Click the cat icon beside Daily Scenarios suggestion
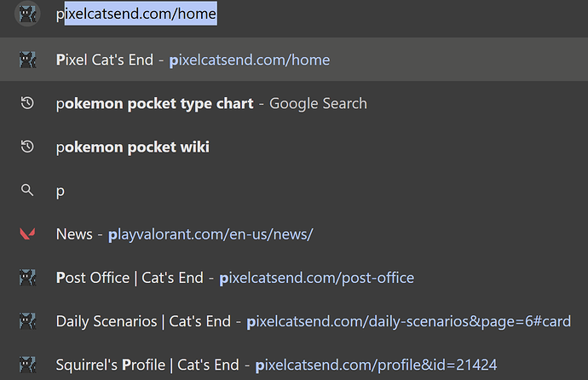Screen dimensions: 588x380 click(27, 321)
